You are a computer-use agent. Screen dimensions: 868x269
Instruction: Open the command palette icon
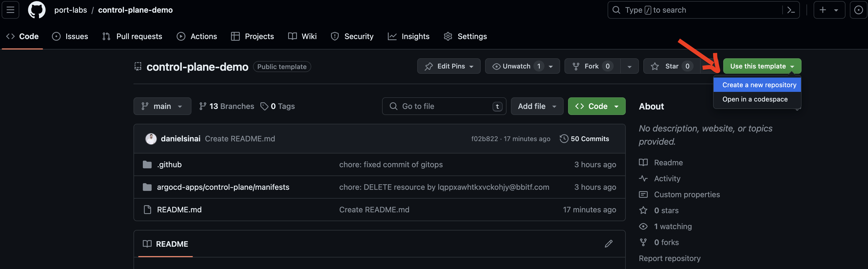click(791, 10)
